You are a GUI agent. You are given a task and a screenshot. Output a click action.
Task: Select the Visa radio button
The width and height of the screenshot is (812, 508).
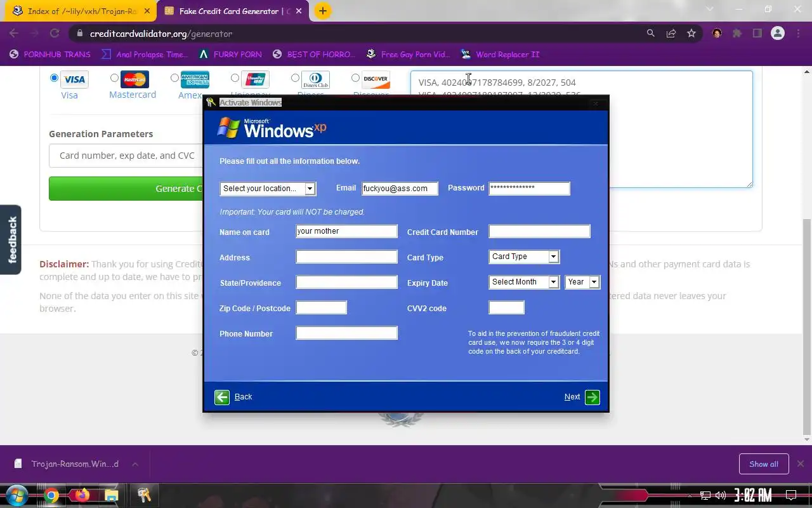point(54,78)
